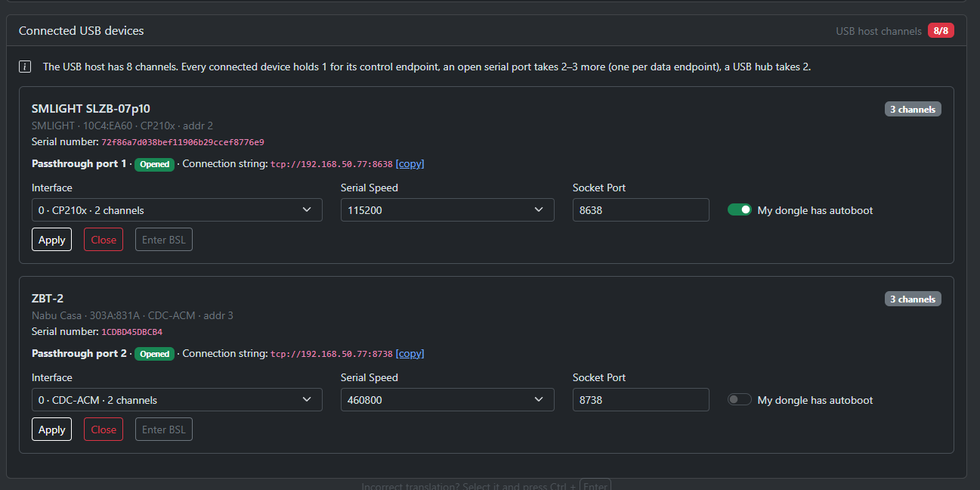The height and width of the screenshot is (490, 980).
Task: Click the info icon beside USB host note
Action: point(25,67)
